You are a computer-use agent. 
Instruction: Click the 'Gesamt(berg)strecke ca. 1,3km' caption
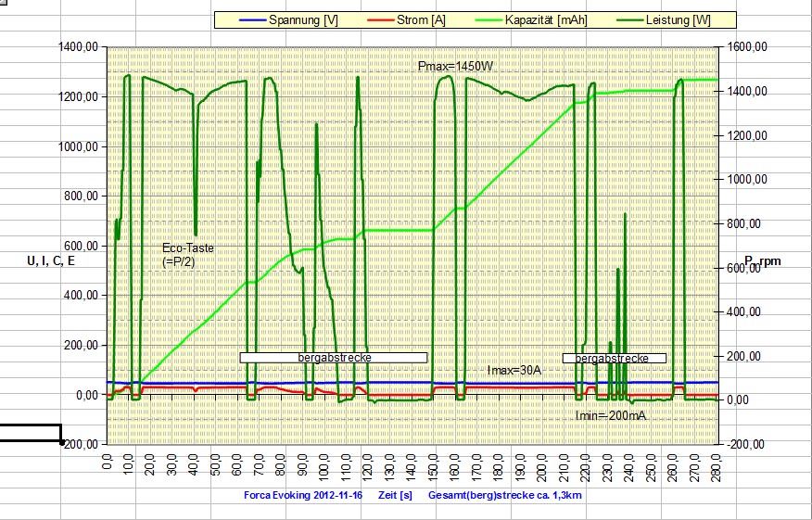coord(505,496)
